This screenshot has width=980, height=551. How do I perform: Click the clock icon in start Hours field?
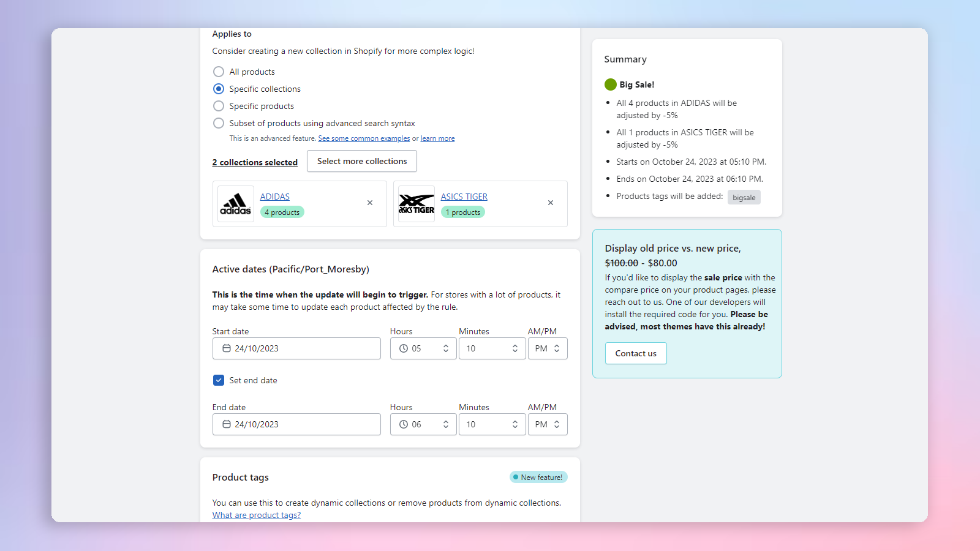coord(404,348)
